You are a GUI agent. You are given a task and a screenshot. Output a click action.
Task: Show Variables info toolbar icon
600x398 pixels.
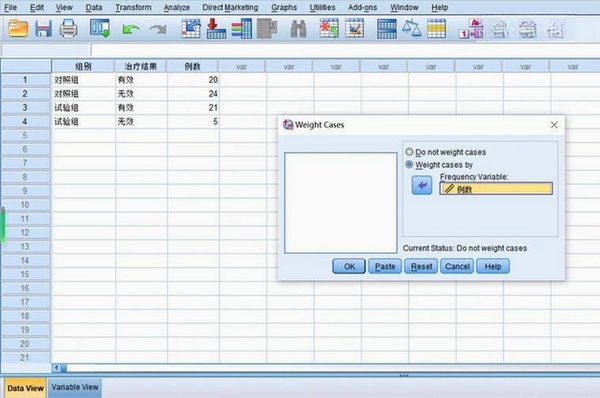[241, 29]
